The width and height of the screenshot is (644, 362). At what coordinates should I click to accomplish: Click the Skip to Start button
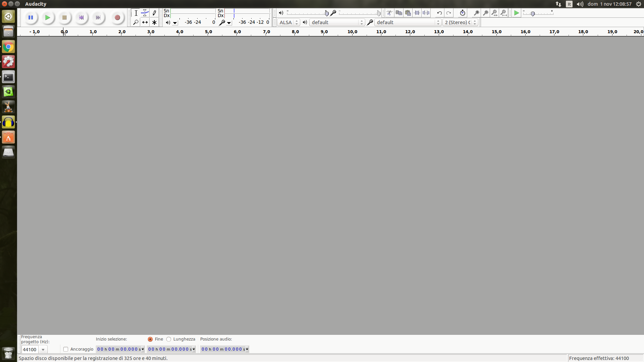[x=81, y=17]
